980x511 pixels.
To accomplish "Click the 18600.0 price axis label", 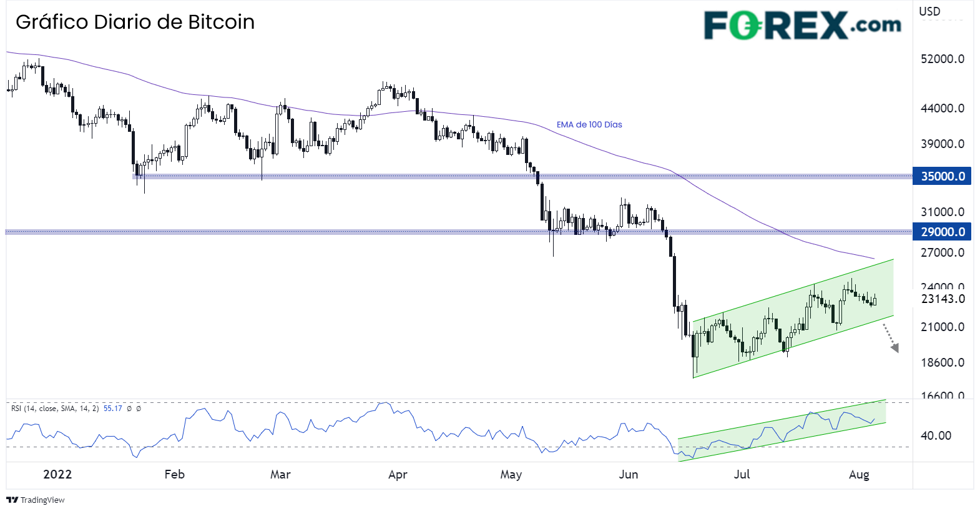I will [943, 362].
